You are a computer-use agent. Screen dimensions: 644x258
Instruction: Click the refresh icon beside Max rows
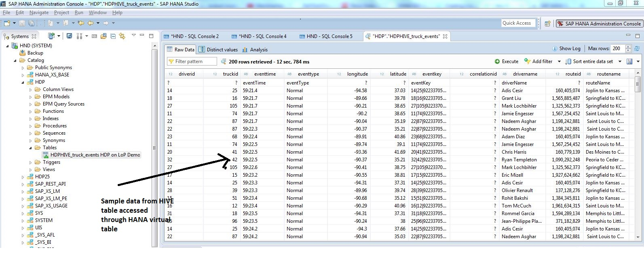click(637, 49)
